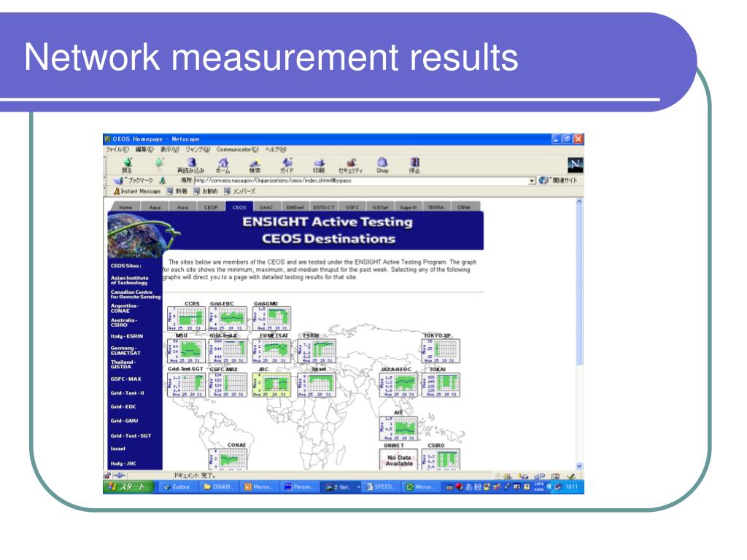Open Asian Institute of Technology sidebar link
747x560 pixels.
point(130,280)
